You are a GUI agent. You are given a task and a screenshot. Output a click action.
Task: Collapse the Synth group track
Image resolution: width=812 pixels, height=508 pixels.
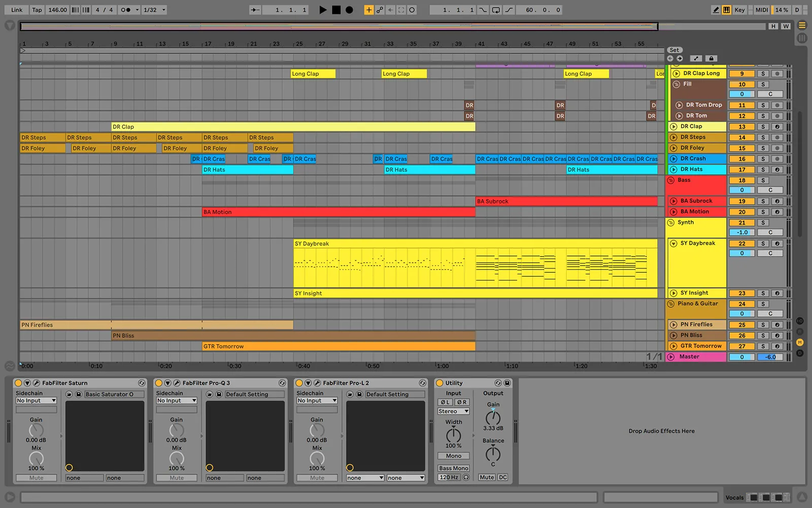[670, 223]
